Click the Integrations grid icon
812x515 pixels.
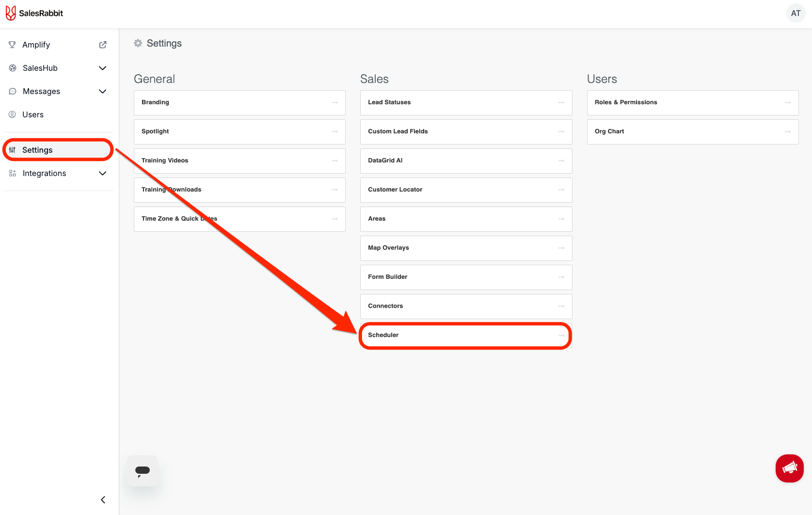[x=13, y=173]
